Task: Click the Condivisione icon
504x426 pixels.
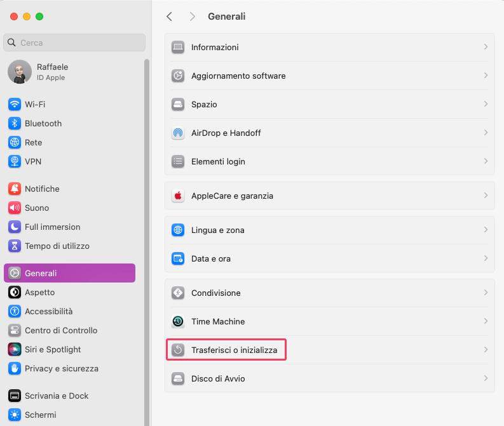Action: [178, 293]
